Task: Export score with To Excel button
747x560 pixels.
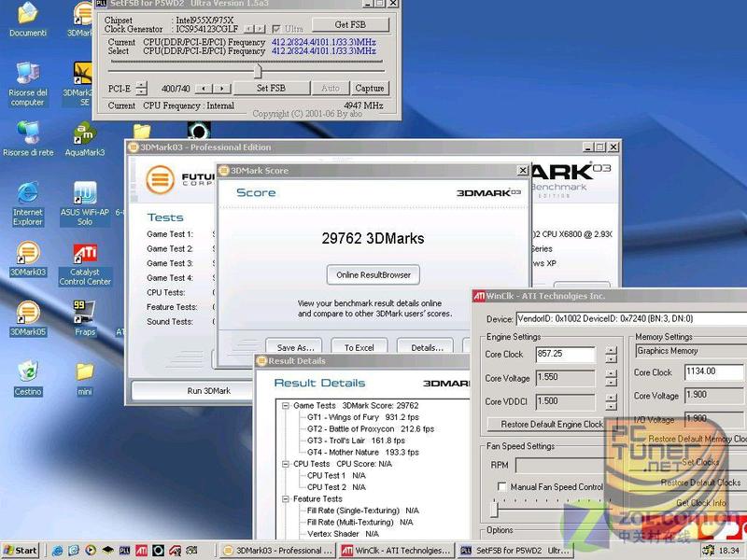Action: [359, 347]
